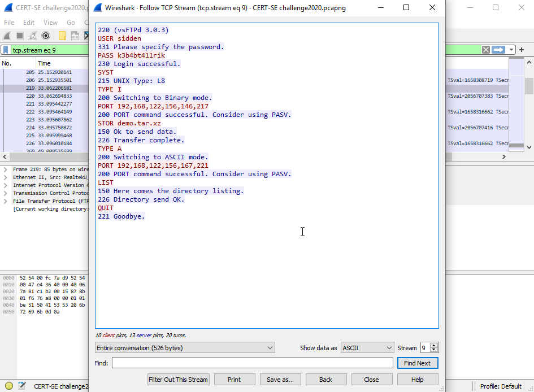Image resolution: width=534 pixels, height=392 pixels.
Task: Expand the Frame 219 tree row
Action: (6, 169)
